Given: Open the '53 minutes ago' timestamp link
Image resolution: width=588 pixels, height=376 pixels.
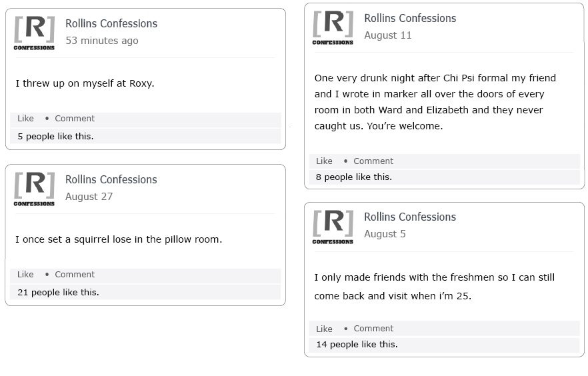Looking at the screenshot, I should [x=102, y=41].
